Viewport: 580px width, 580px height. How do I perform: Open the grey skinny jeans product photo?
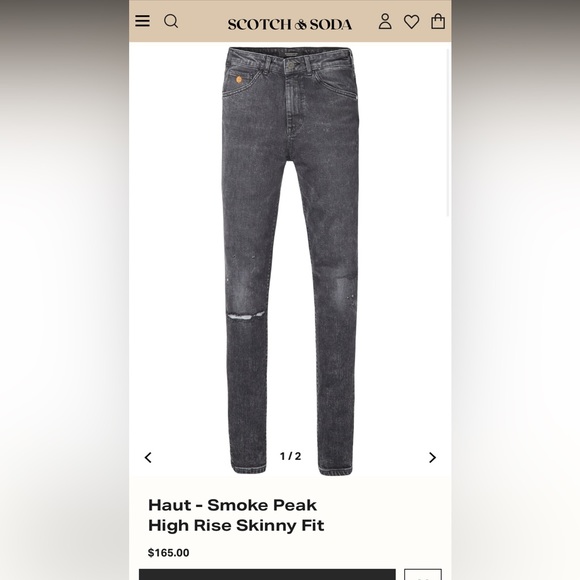(x=290, y=261)
